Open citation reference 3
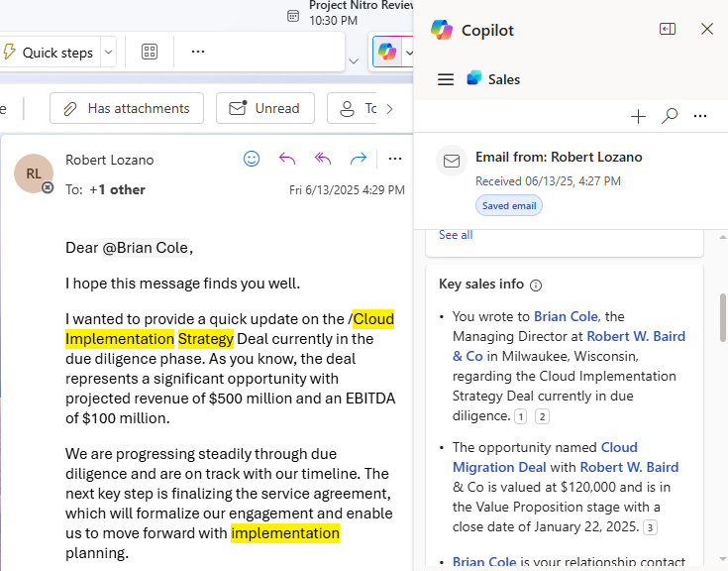This screenshot has height=571, width=728. [x=650, y=527]
